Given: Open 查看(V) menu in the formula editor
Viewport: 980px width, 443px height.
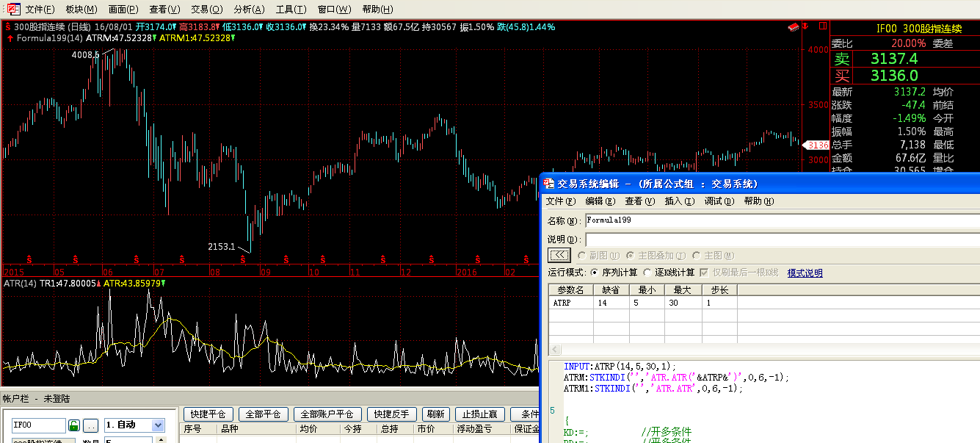Looking at the screenshot, I should click(639, 201).
